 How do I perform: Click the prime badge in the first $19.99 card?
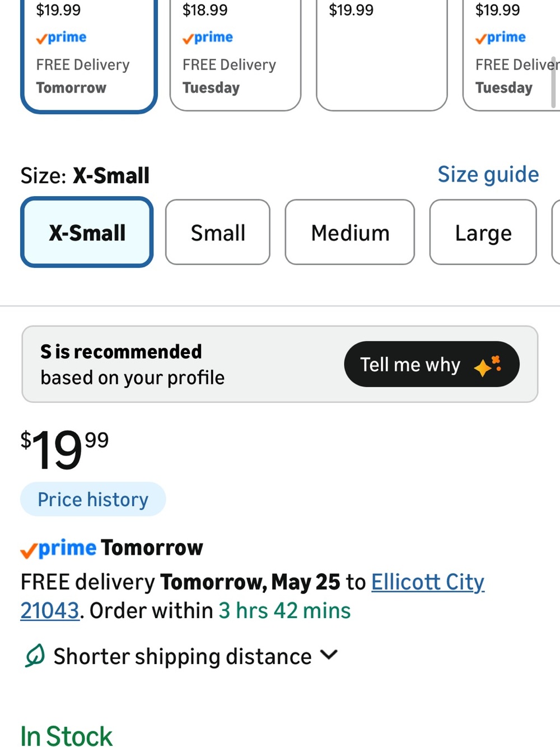(61, 38)
